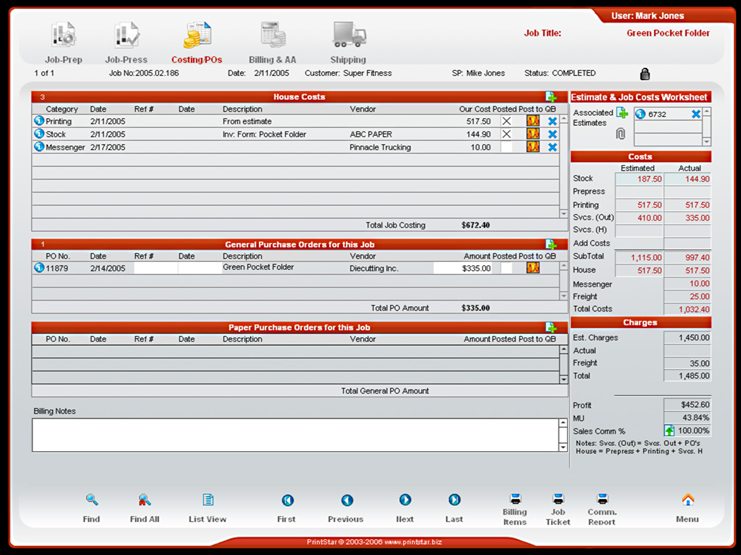Go to the First record
The height and width of the screenshot is (555, 741).
[287, 508]
